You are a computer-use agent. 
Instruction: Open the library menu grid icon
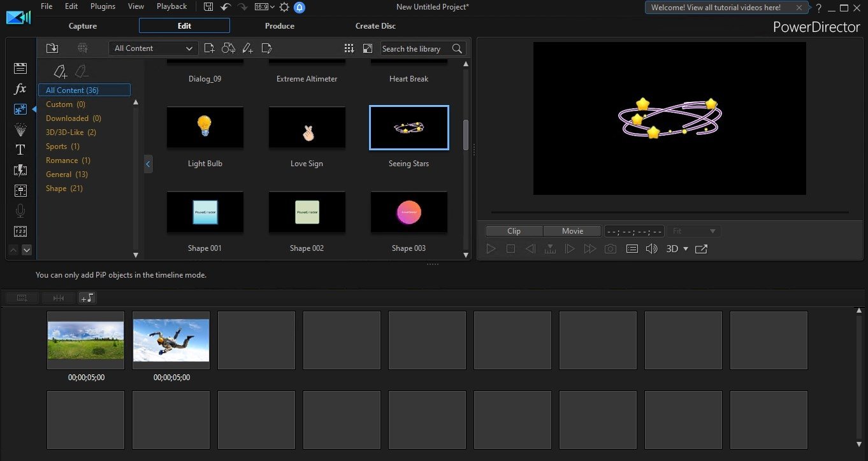coord(349,48)
